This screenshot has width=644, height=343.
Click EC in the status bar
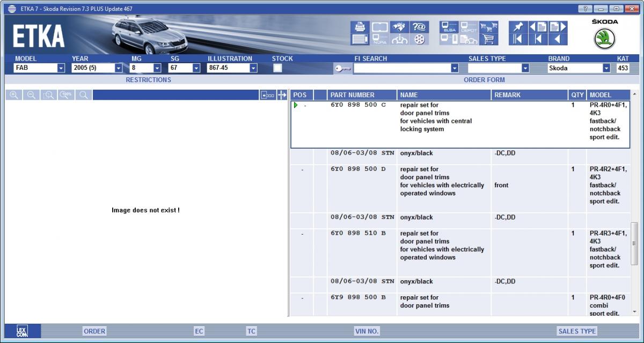[199, 331]
